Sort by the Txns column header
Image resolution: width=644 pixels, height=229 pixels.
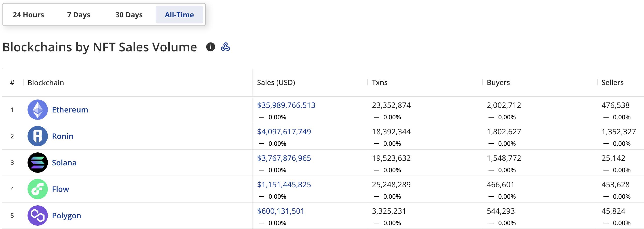[380, 82]
